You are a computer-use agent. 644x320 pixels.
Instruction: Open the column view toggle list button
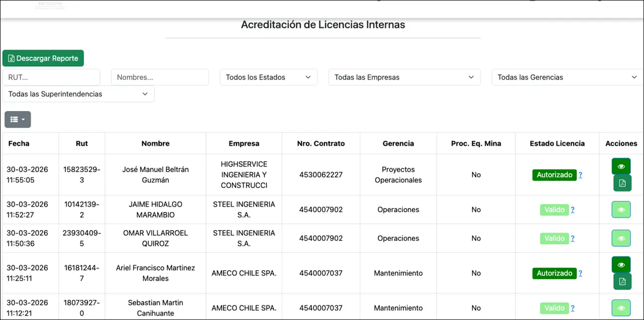(18, 120)
